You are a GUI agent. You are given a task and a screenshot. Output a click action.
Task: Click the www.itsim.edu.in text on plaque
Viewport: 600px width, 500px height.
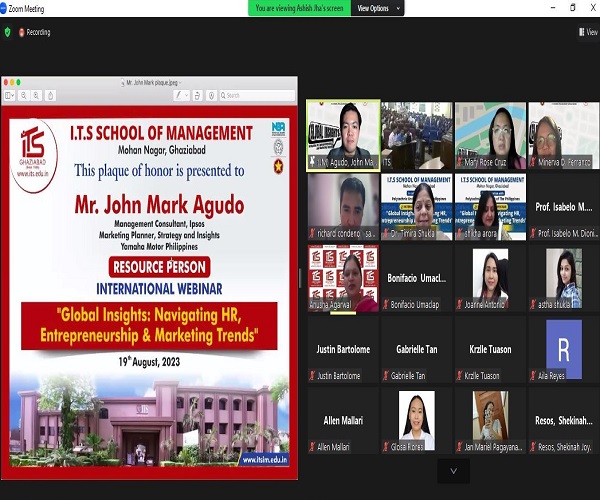[x=265, y=459]
